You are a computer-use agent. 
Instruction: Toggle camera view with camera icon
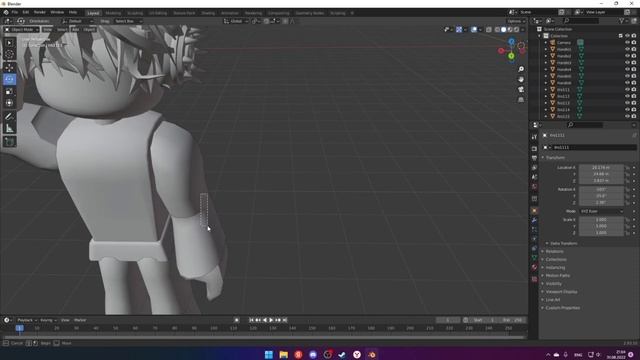tap(521, 89)
